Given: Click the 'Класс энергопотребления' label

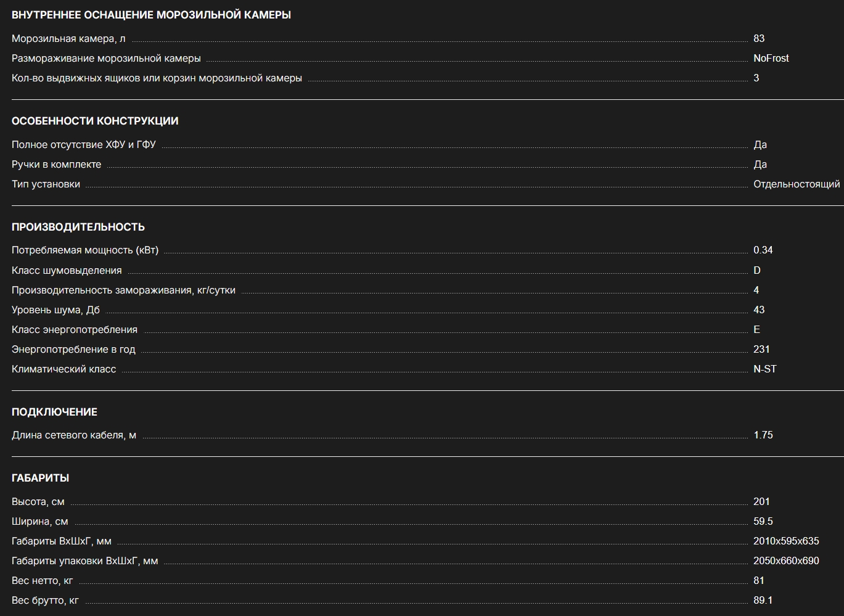Looking at the screenshot, I should 75,329.
